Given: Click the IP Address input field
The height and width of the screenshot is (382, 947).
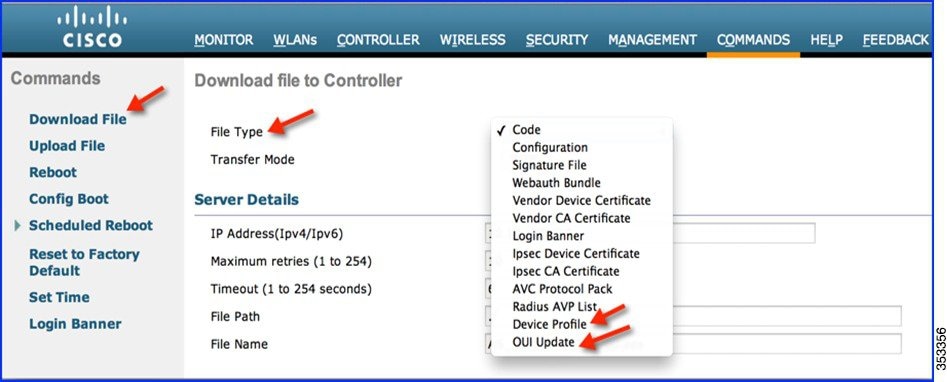Looking at the screenshot, I should [650, 233].
